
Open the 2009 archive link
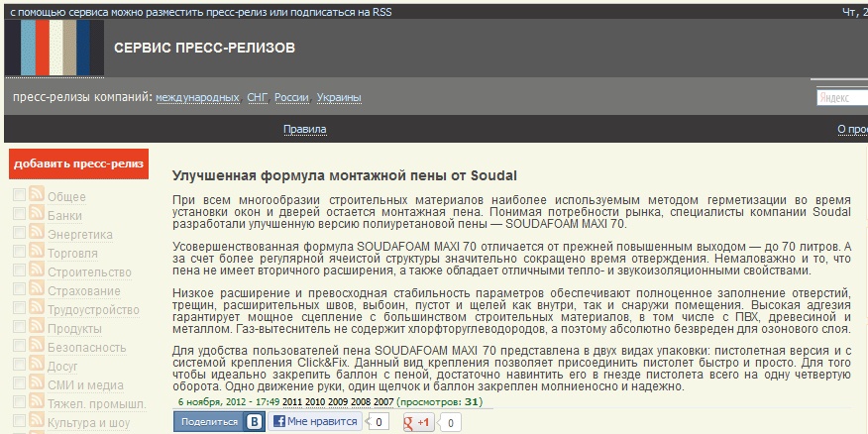click(x=338, y=402)
